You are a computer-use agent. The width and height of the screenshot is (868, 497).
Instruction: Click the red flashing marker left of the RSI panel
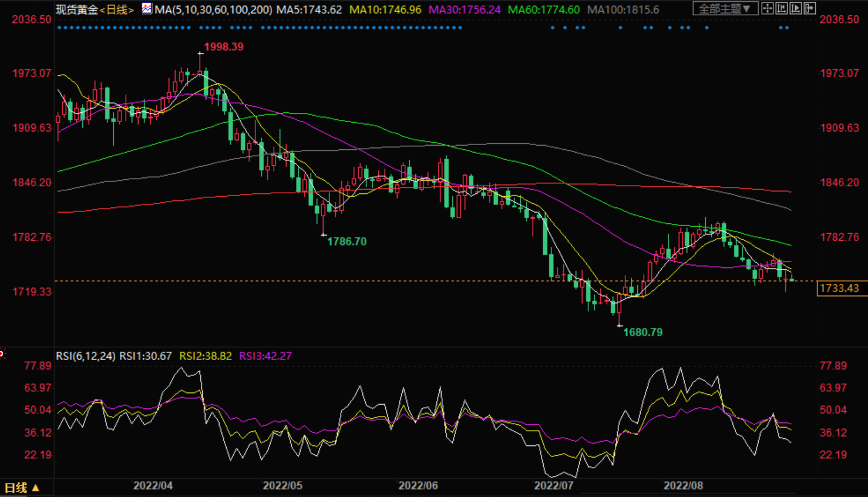[x=2, y=354]
